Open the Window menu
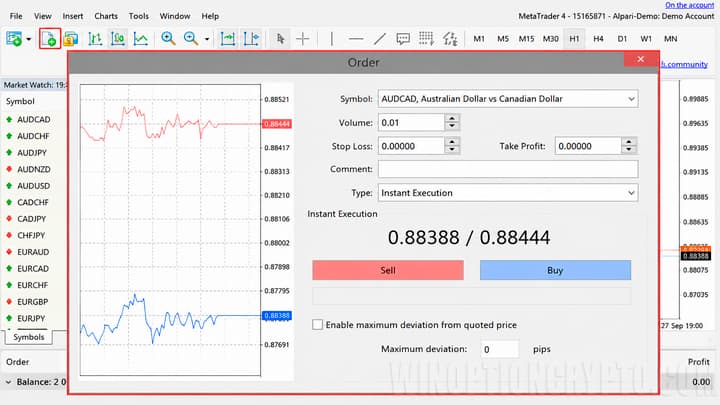 pyautogui.click(x=175, y=16)
